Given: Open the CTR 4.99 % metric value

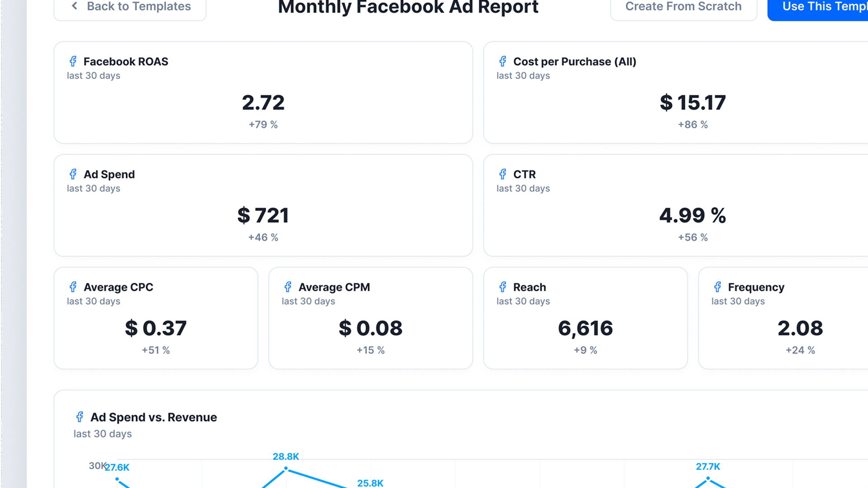Looking at the screenshot, I should pos(693,216).
